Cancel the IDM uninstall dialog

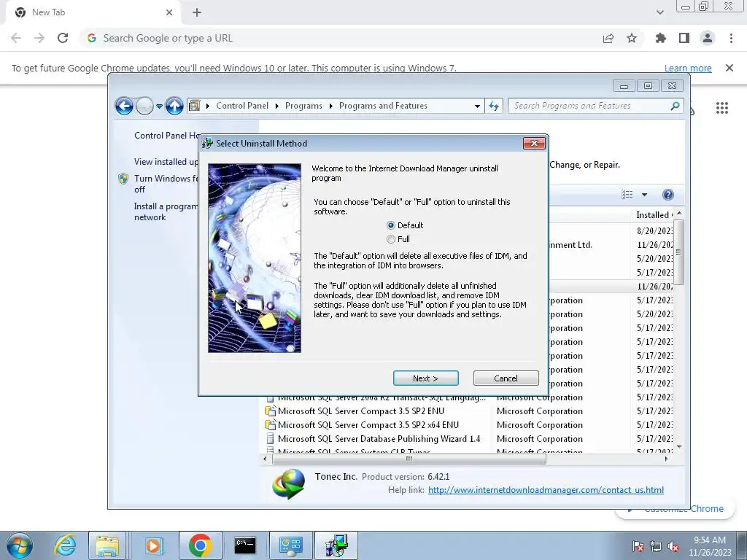(x=506, y=378)
